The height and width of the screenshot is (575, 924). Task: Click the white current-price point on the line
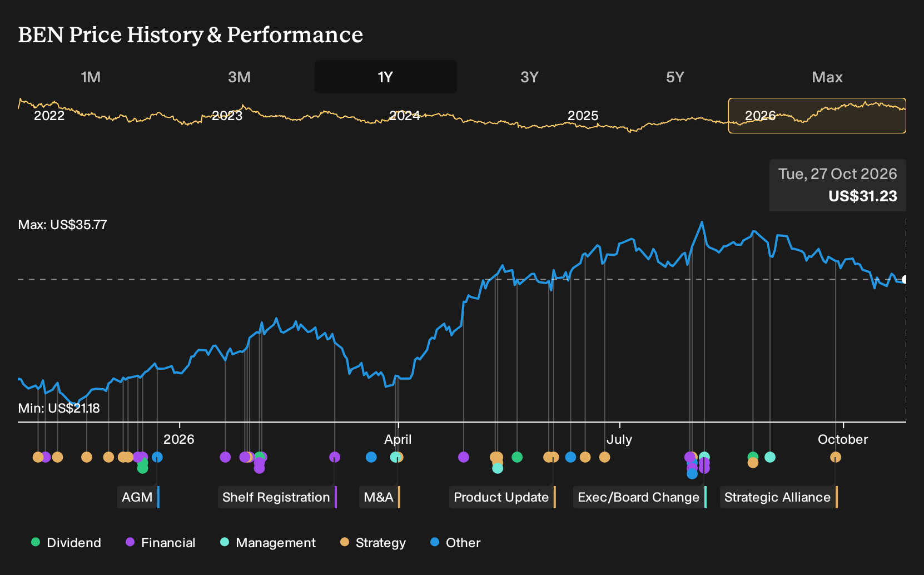pyautogui.click(x=905, y=280)
